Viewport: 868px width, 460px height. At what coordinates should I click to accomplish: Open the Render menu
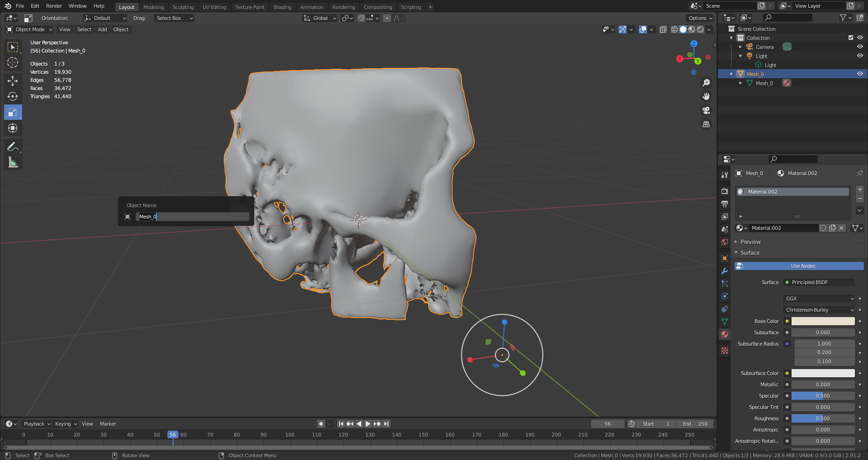click(x=54, y=6)
